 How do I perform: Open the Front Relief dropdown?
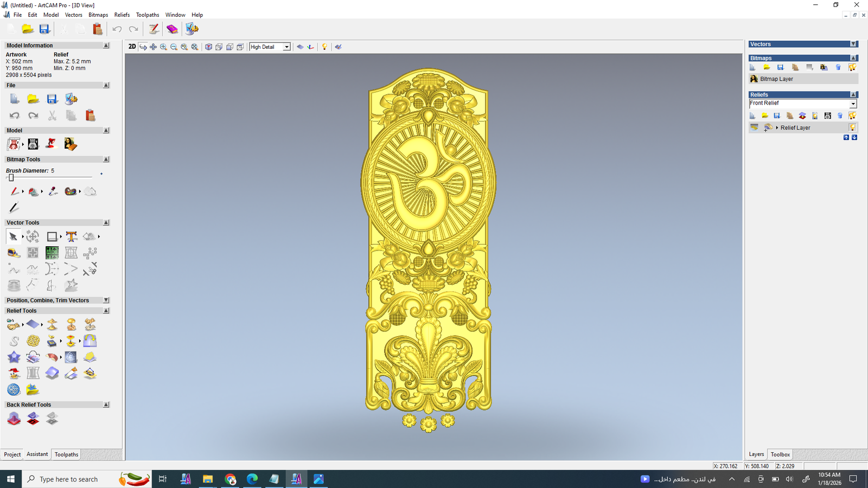(x=853, y=104)
